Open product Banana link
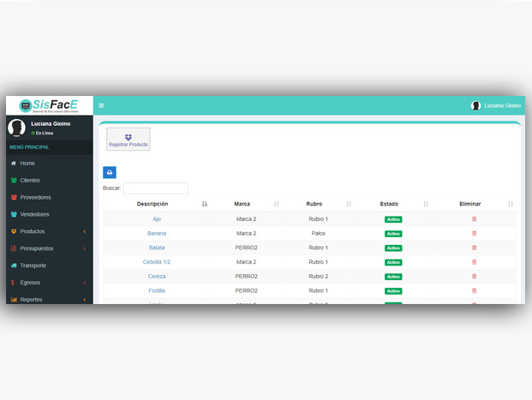532x400 pixels. [x=157, y=234]
